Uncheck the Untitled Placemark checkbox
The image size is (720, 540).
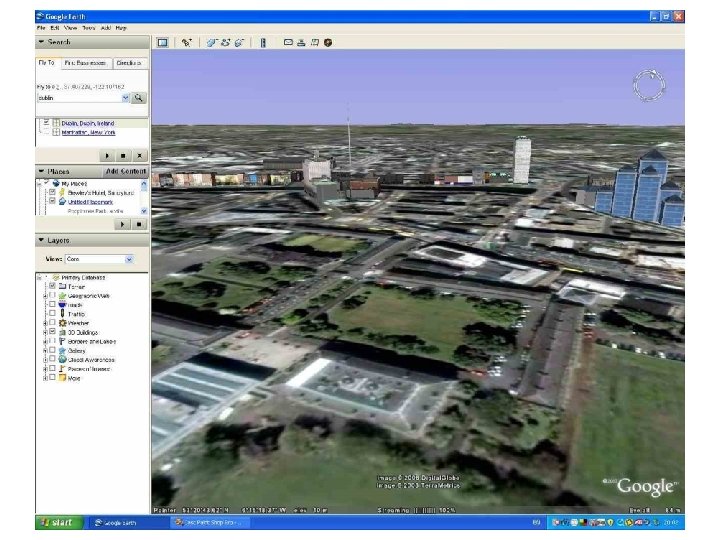coord(52,202)
